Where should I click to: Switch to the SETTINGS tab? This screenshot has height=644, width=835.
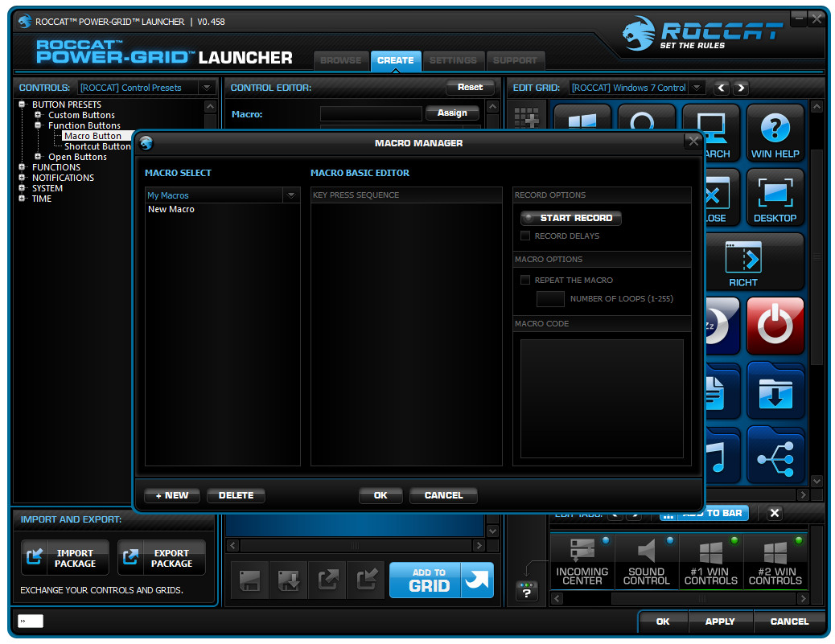pos(453,60)
